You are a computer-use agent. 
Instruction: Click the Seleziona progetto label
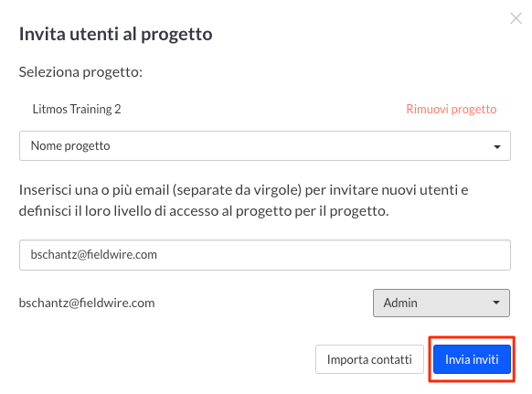[x=80, y=72]
